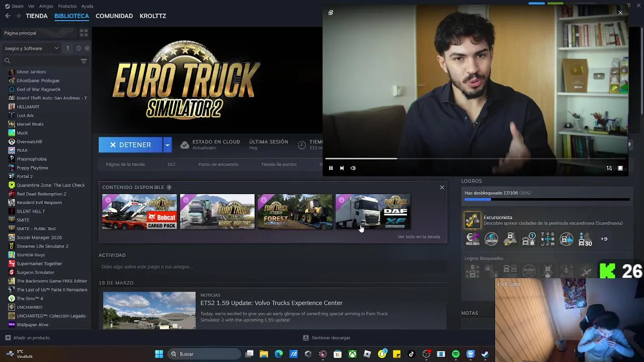The width and height of the screenshot is (644, 362).
Task: Seek on the video progress bar
Action: (475, 159)
